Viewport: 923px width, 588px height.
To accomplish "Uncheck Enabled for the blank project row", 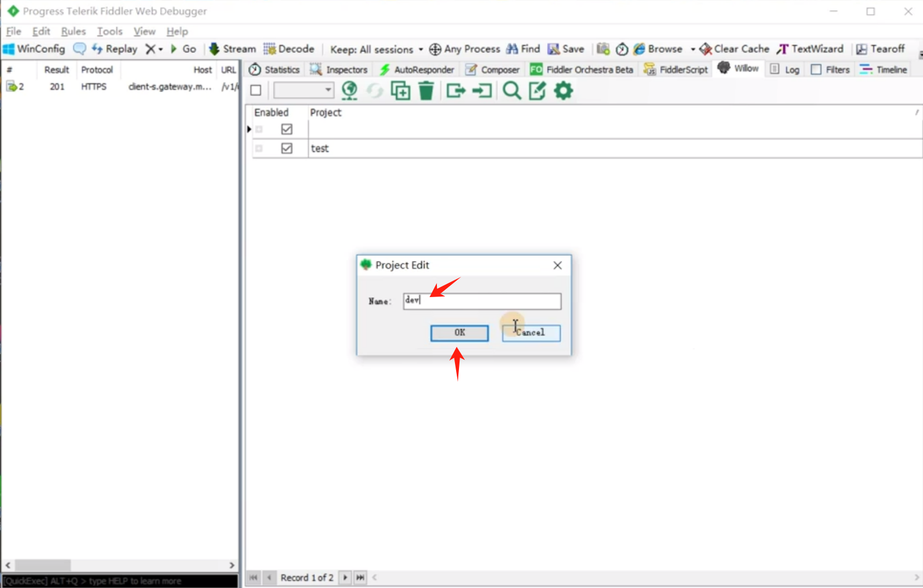I will click(x=287, y=129).
